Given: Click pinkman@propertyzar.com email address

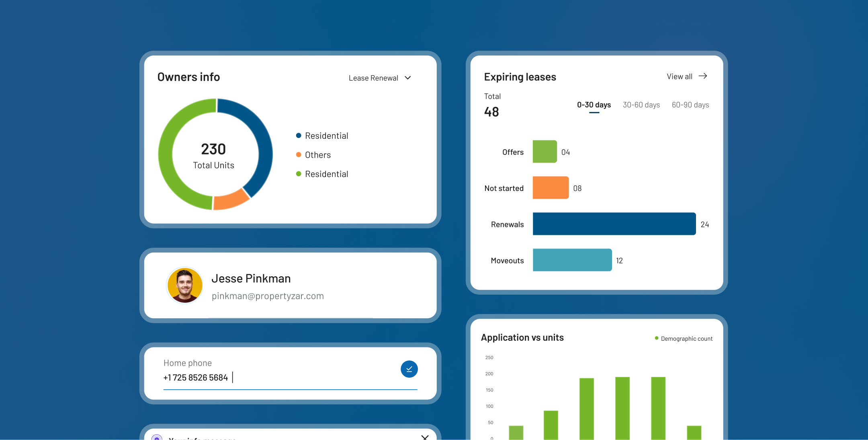Looking at the screenshot, I should [268, 296].
